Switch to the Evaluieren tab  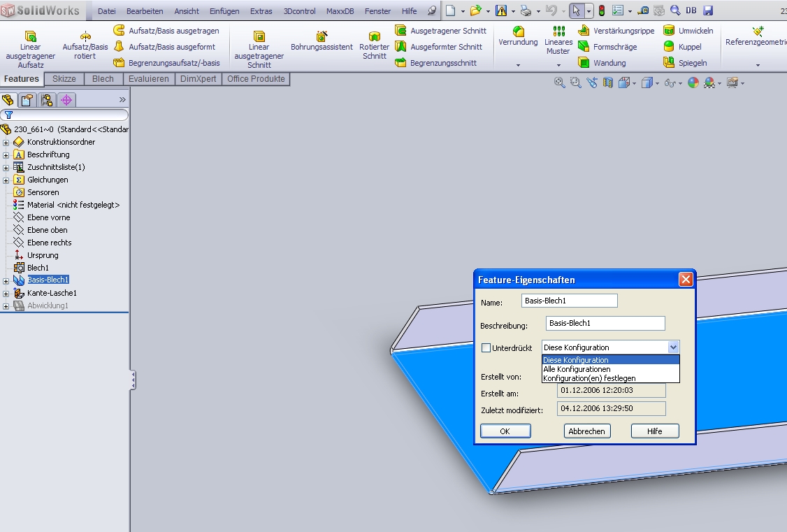click(149, 79)
